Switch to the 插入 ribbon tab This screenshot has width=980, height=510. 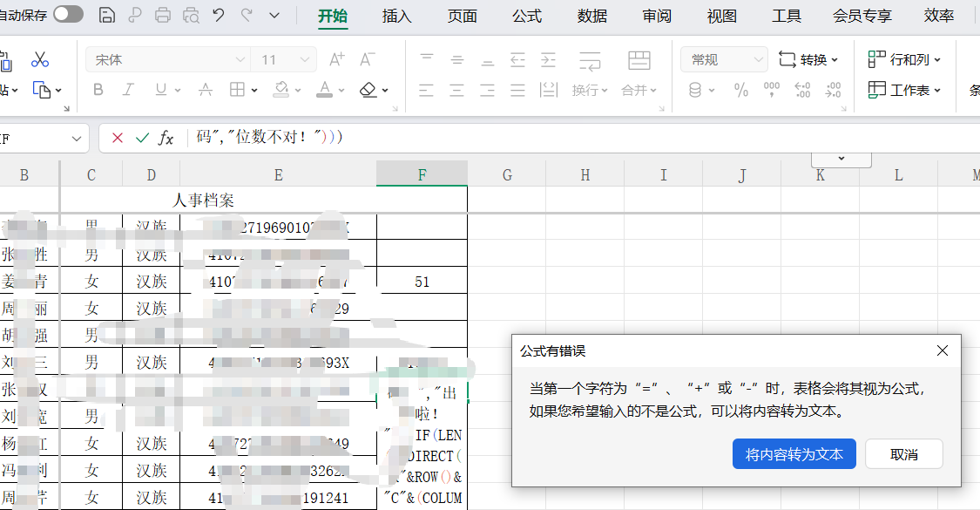point(396,16)
